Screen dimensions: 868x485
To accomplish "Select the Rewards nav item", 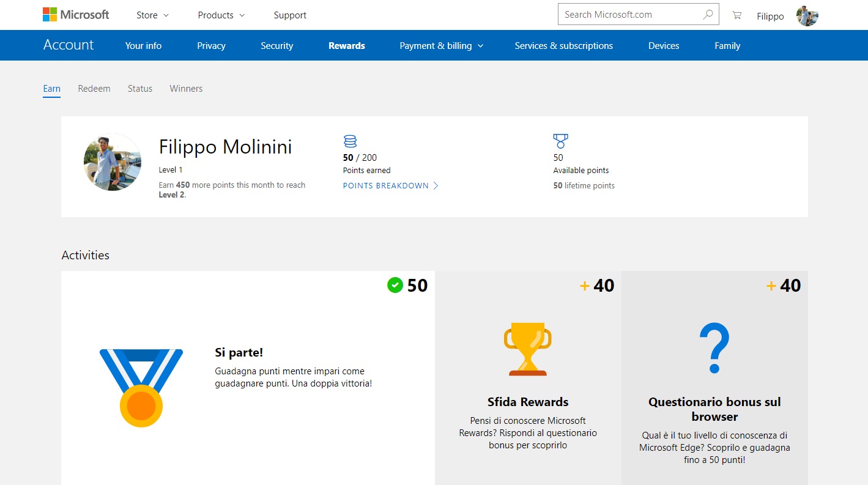I will 346,46.
